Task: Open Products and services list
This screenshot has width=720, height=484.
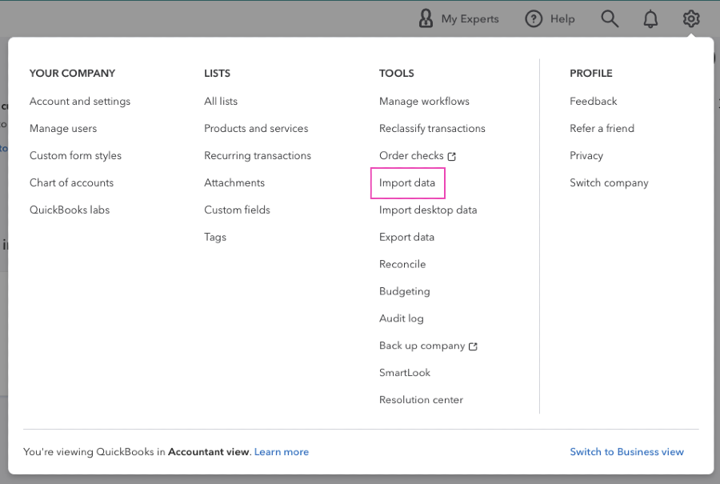Action: 256,128
